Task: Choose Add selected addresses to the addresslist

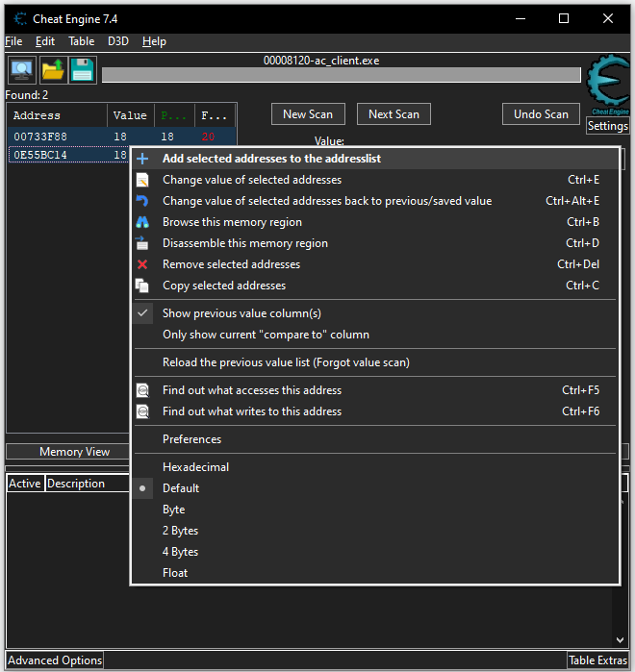Action: (375, 159)
